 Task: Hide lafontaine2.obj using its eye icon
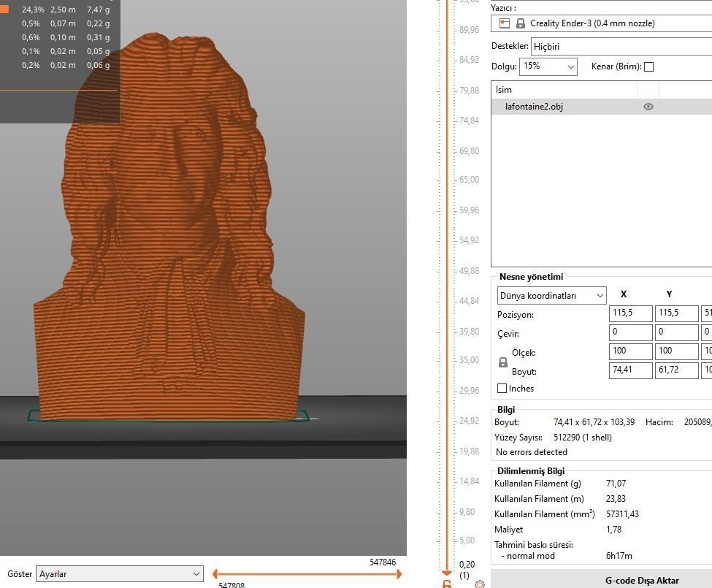coord(648,107)
